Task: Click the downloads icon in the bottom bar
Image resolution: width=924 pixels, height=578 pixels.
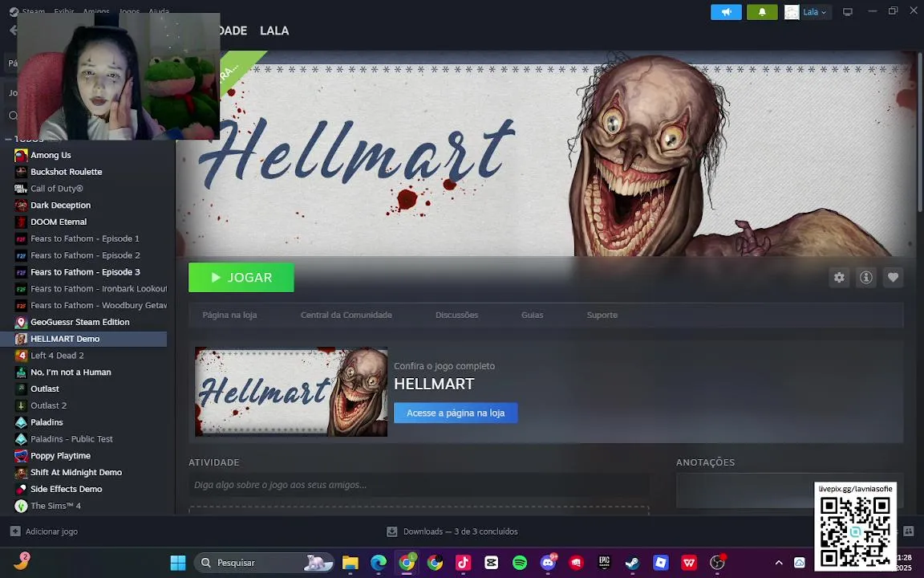Action: tap(392, 531)
